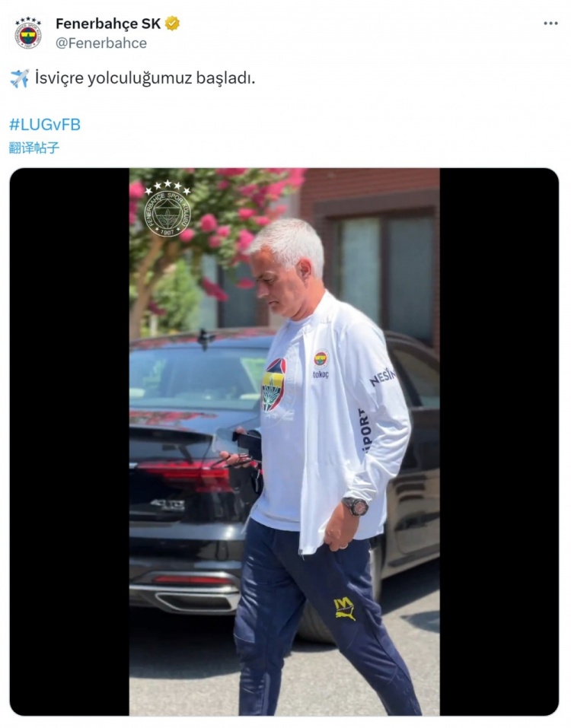Click the gold verified badge
The height and width of the screenshot is (728, 571).
point(172,24)
